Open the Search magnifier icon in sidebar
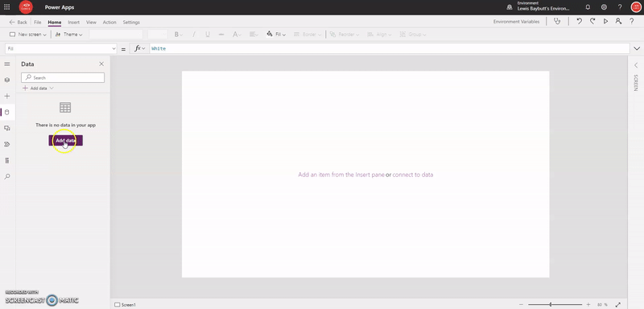 [x=7, y=176]
